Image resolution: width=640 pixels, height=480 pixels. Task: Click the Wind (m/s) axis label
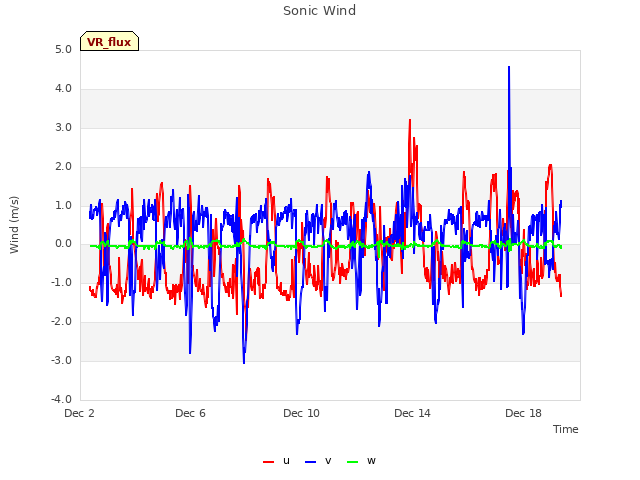[x=14, y=225]
